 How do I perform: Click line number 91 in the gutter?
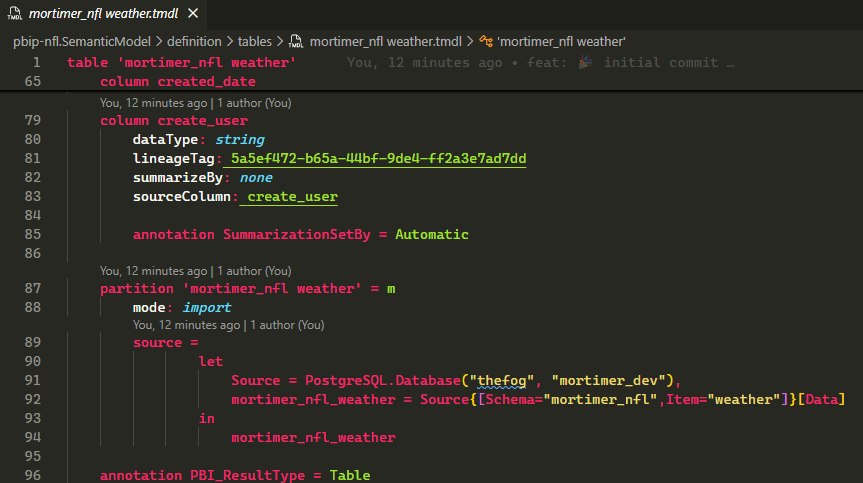tap(32, 380)
